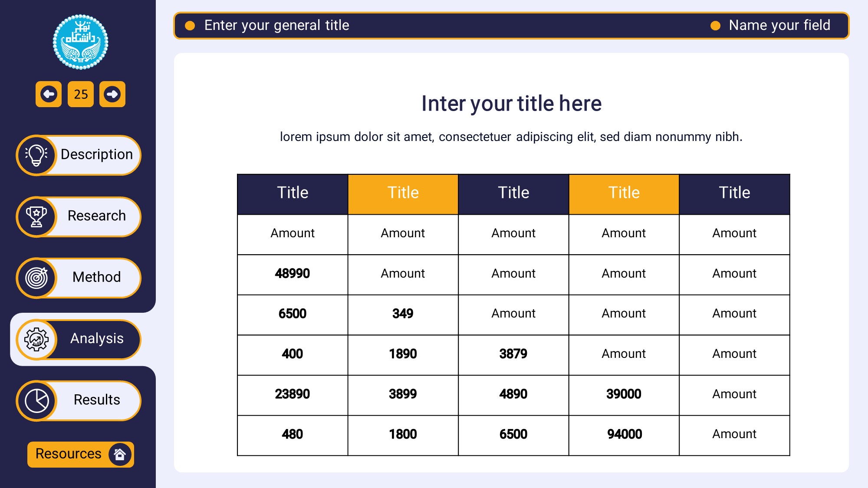Click the second orange Title header cell
Screen dimensions: 868x488
click(624, 193)
